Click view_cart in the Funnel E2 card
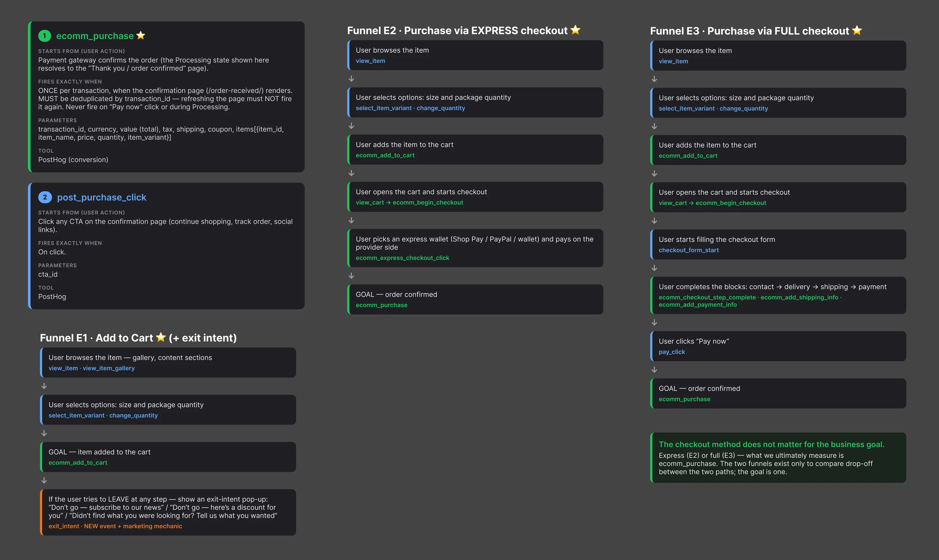939x560 pixels. click(x=370, y=202)
